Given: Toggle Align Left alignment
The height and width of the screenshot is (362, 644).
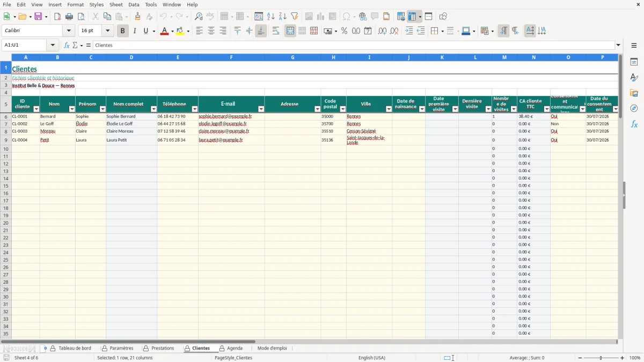Looking at the screenshot, I should click(x=199, y=31).
